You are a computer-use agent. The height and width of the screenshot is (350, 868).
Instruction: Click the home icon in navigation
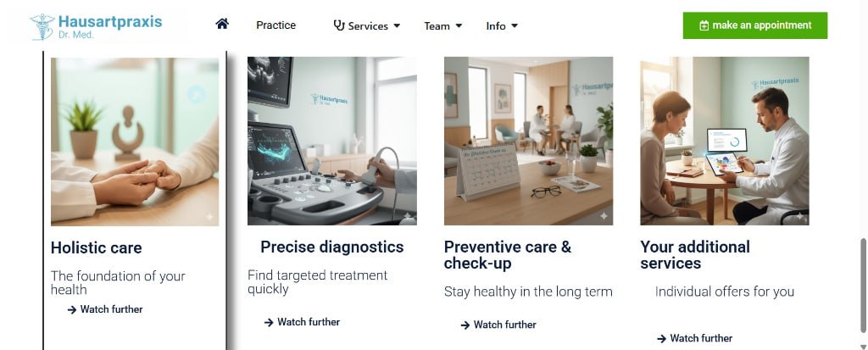[x=222, y=24]
